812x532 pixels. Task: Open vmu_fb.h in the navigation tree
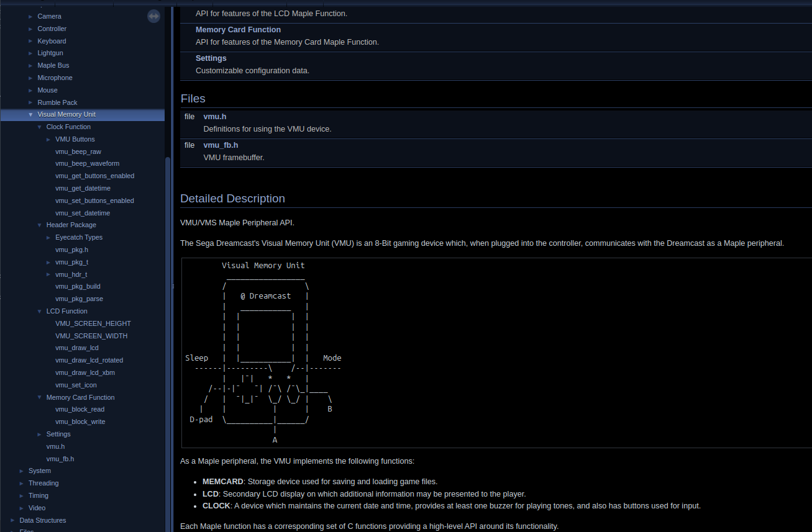pyautogui.click(x=60, y=459)
